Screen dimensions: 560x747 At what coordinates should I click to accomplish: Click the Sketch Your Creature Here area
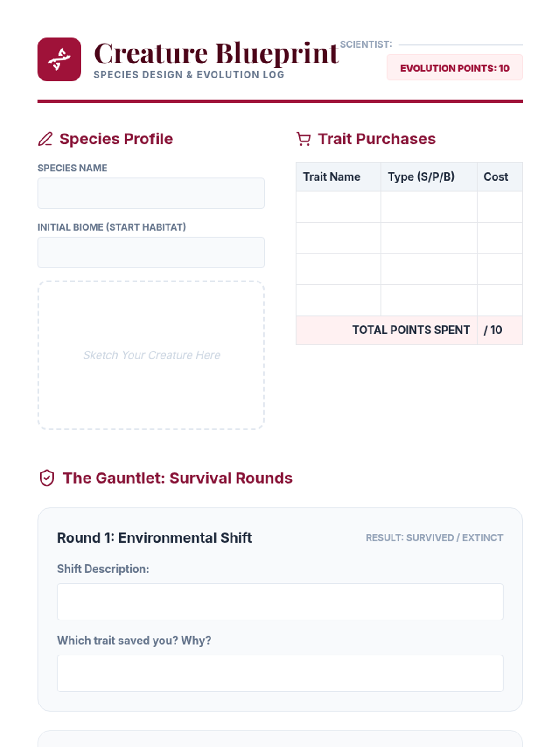[x=151, y=355]
